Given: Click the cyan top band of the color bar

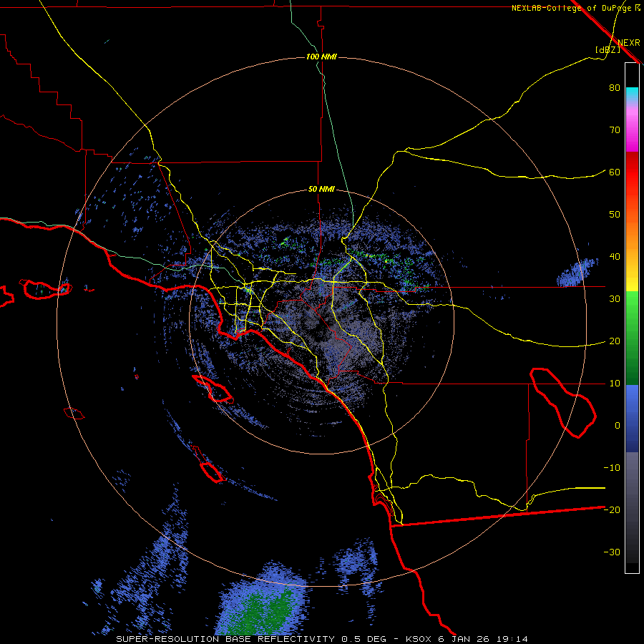Looking at the screenshot, I should (632, 94).
